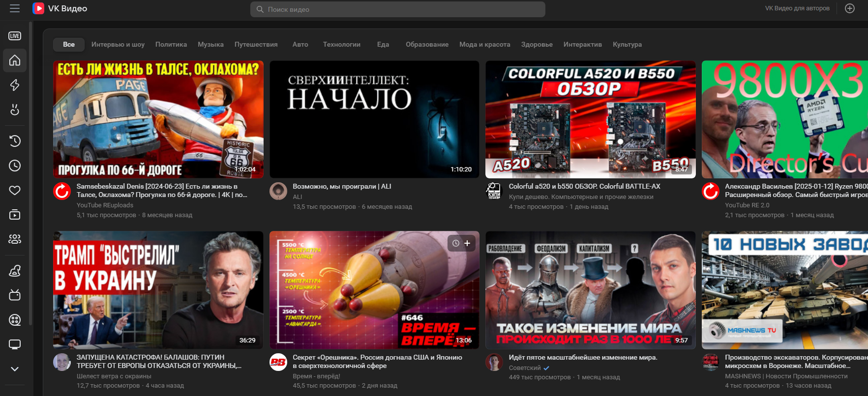Image resolution: width=868 pixels, height=396 pixels.
Task: Open title Возможно, мы проиграли | ALI
Action: pos(342,186)
